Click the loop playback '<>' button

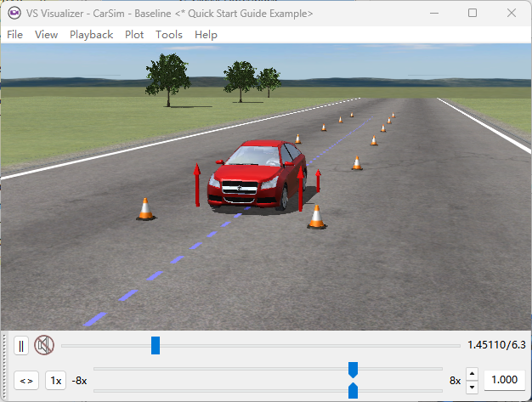point(26,381)
